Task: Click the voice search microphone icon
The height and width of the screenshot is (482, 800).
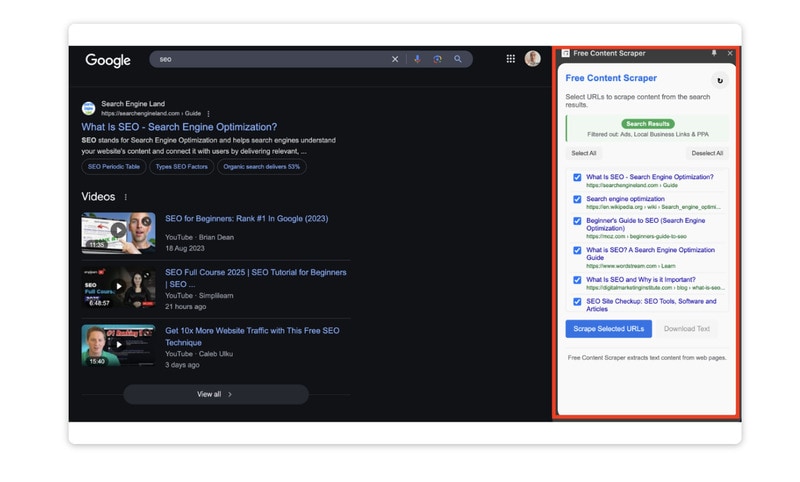Action: tap(417, 59)
